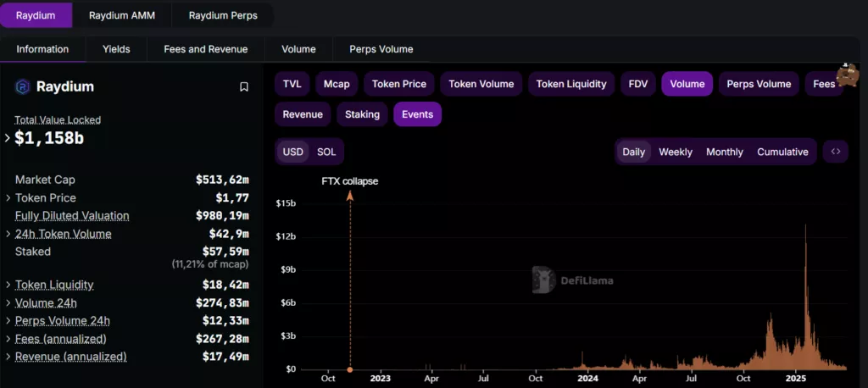868x388 pixels.
Task: Toggle the Mcap chart series
Action: tap(337, 84)
